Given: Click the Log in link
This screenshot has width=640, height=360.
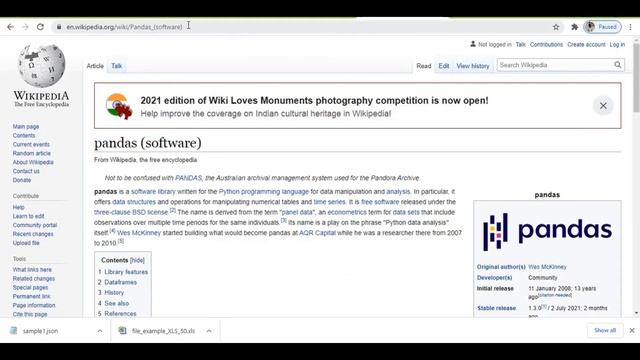Looking at the screenshot, I should (x=617, y=44).
